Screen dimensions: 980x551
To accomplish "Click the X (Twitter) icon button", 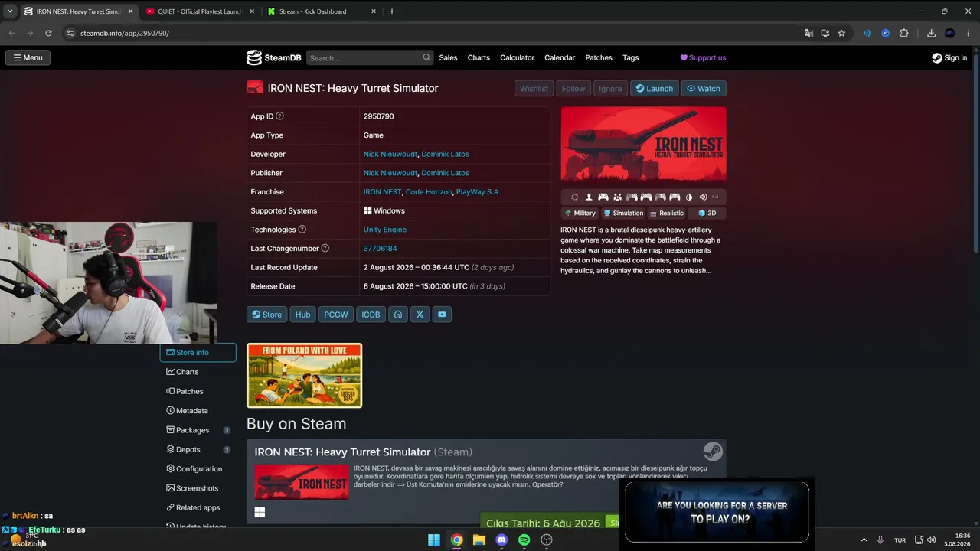I will point(420,315).
